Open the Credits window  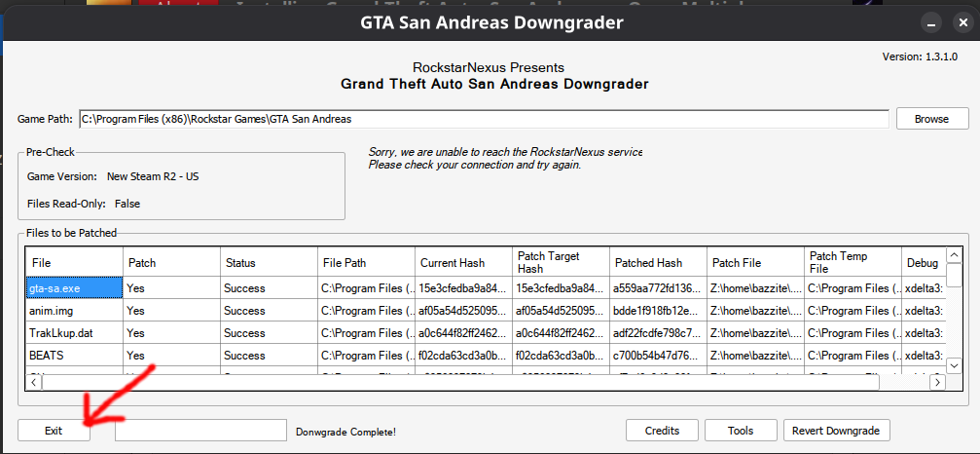662,431
